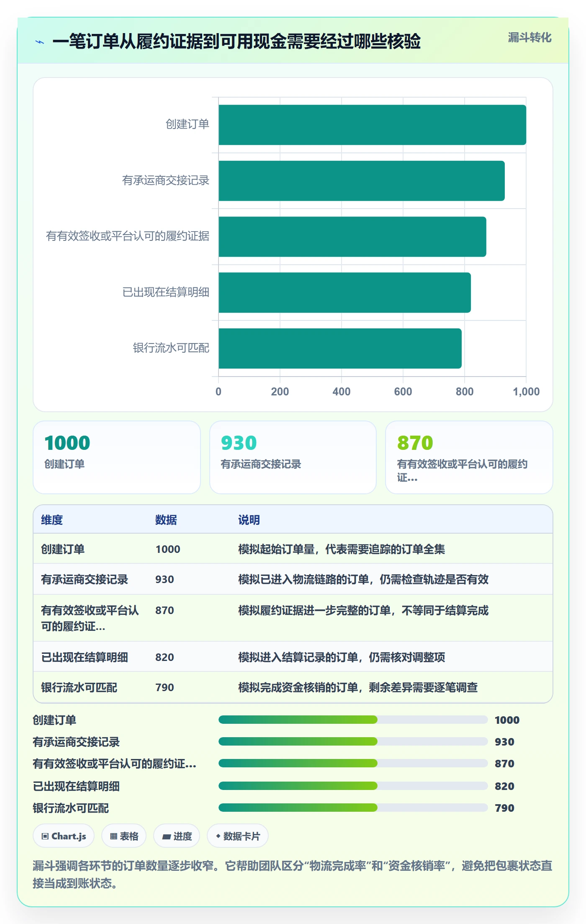Click the 已出现在结算明细 name cell in the table
This screenshot has height=924, width=586.
pyautogui.click(x=85, y=657)
